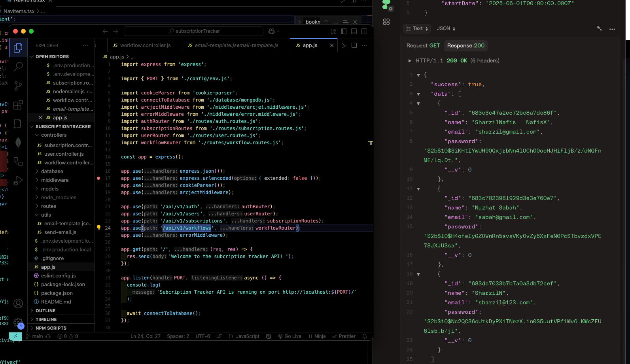
Task: Run Prettier from status bar
Action: (x=344, y=336)
